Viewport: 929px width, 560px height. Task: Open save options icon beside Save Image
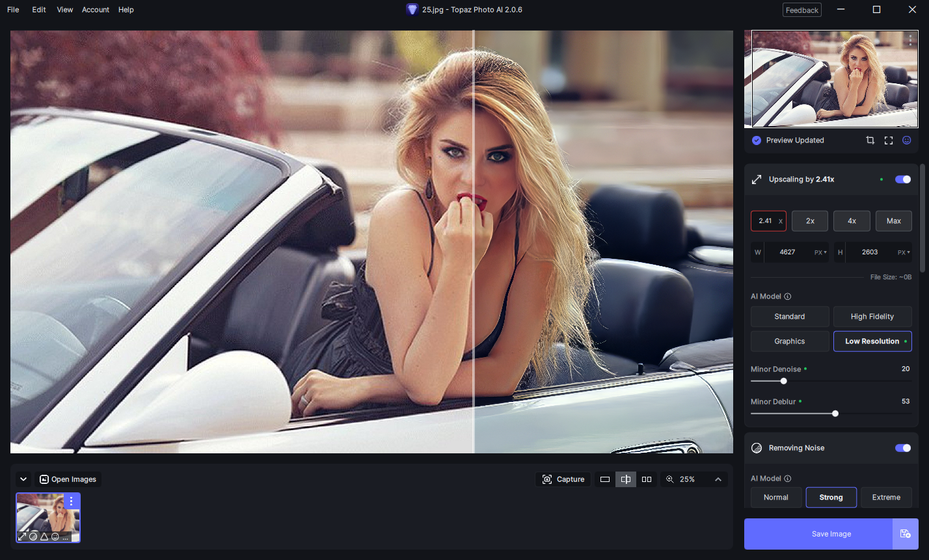[906, 534]
